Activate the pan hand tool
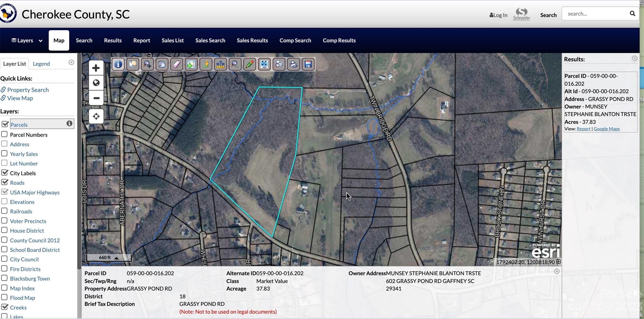644x319 pixels. click(x=162, y=64)
